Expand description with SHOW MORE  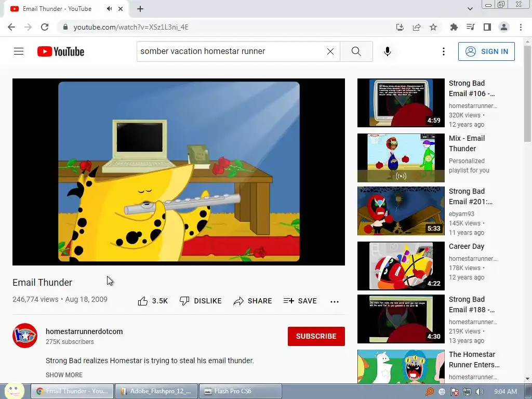coord(64,375)
